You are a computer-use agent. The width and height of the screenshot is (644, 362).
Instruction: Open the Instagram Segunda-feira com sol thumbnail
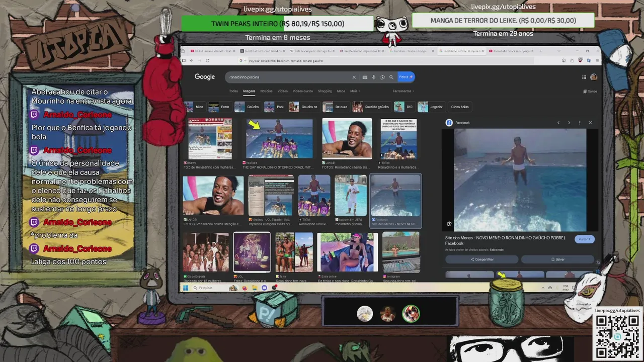[401, 252]
